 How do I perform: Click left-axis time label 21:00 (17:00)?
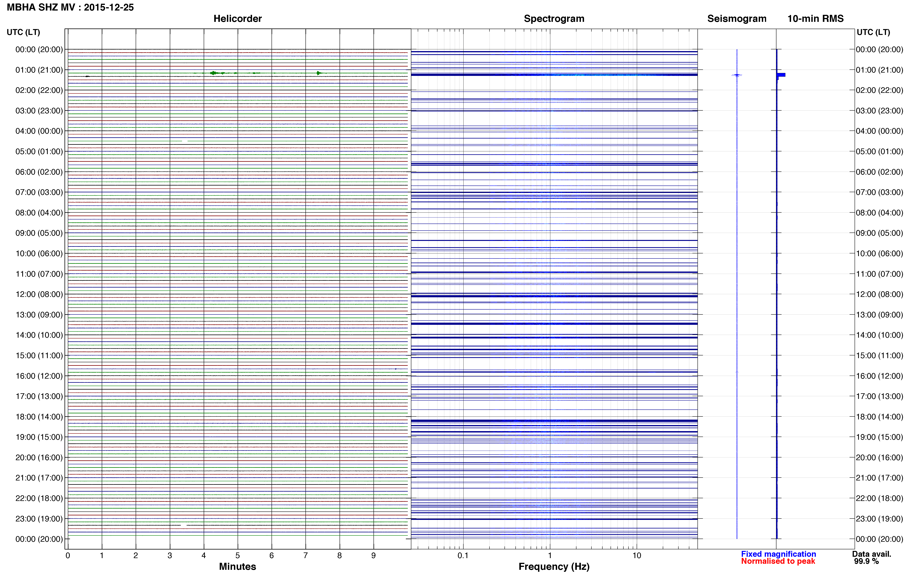coord(39,478)
